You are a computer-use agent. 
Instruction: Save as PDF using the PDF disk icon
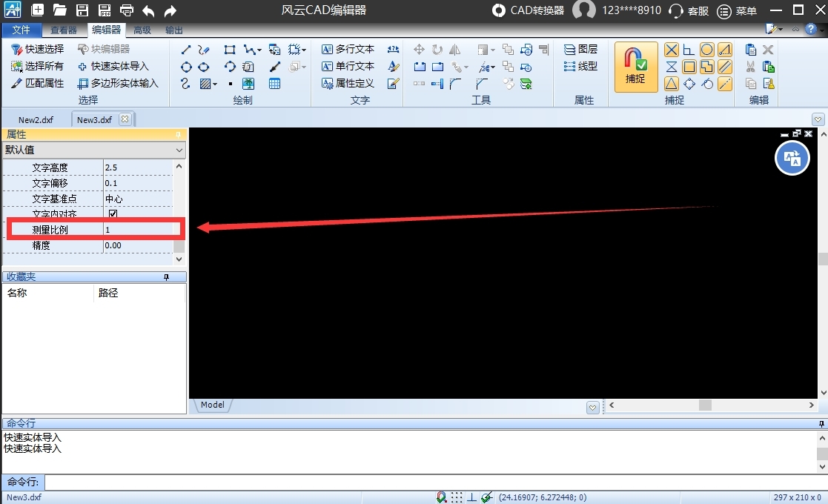[105, 10]
